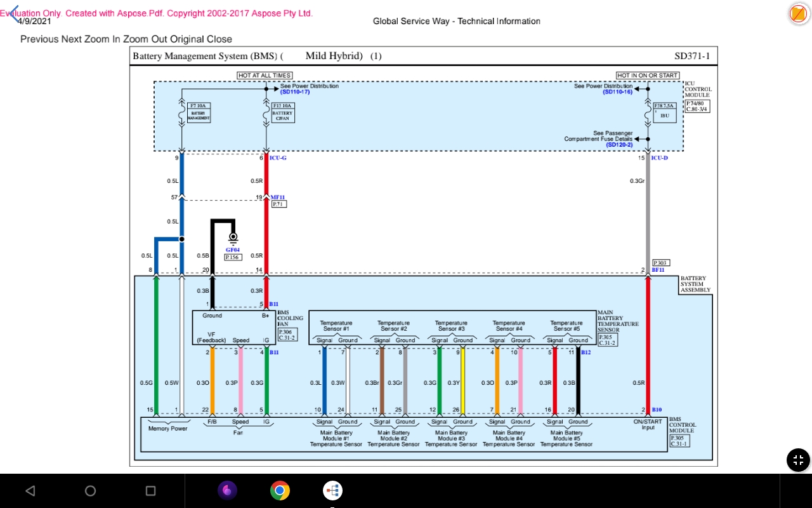Viewport: 812px width, 508px height.
Task: Tap the orange circle icon at top right
Action: coord(797,13)
